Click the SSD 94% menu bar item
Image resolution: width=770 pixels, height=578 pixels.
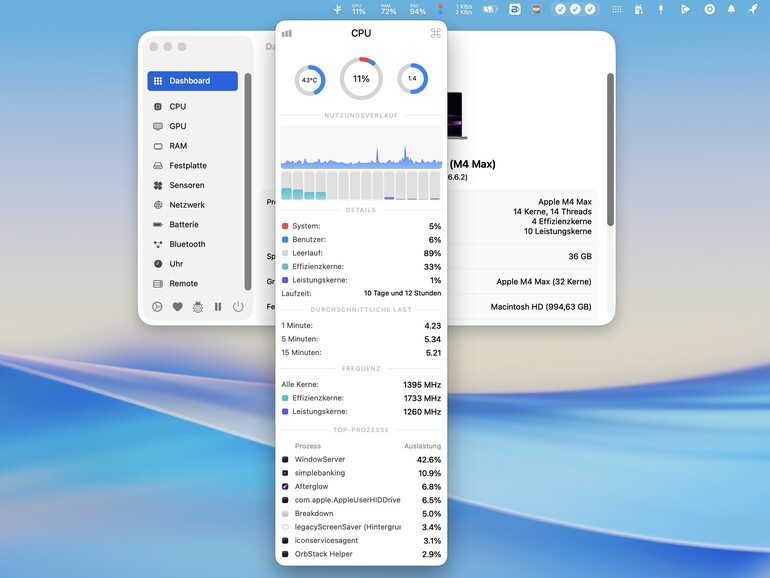[x=417, y=9]
